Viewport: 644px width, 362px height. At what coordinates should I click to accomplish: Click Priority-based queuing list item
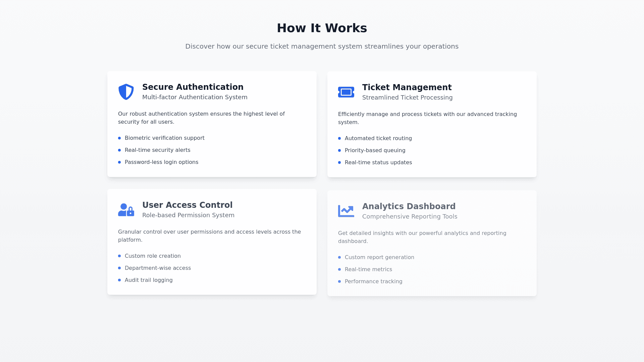click(x=375, y=150)
